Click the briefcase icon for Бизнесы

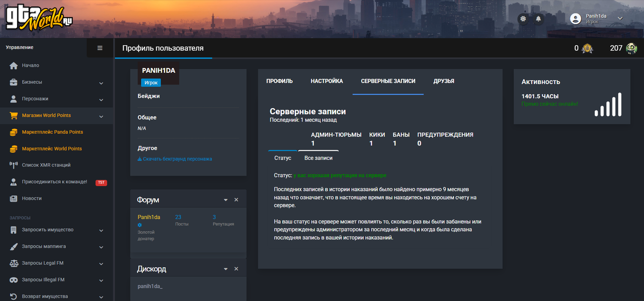coord(14,82)
